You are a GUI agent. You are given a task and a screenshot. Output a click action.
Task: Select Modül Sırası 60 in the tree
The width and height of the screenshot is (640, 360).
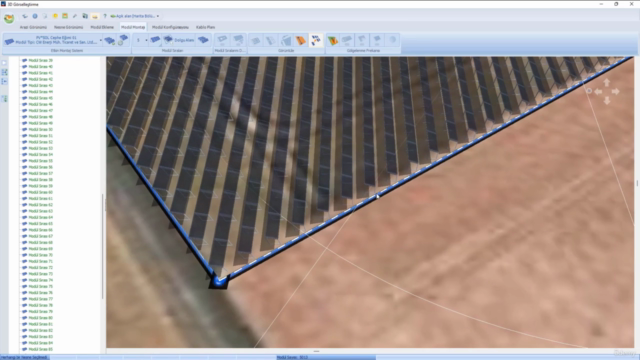(x=40, y=192)
